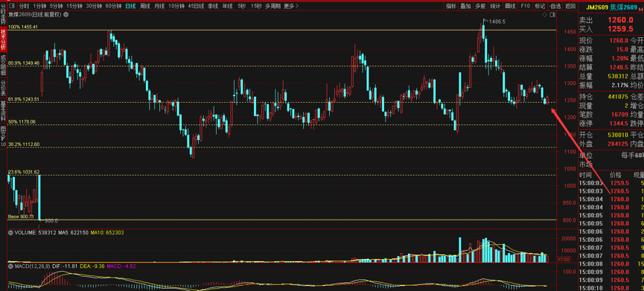This screenshot has height=291, width=644.
Task: Open the 指标 indicator tool
Action: click(451, 6)
